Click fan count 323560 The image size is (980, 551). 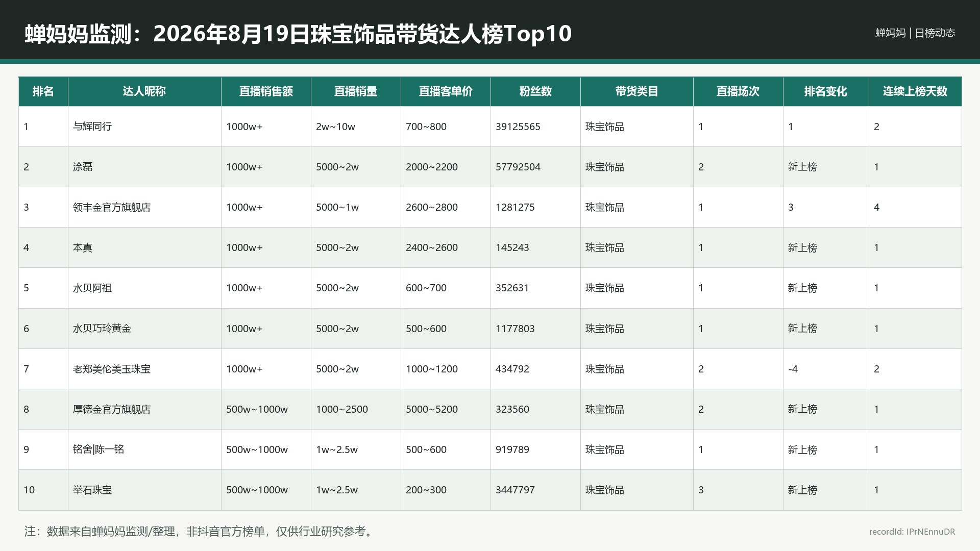tap(512, 409)
